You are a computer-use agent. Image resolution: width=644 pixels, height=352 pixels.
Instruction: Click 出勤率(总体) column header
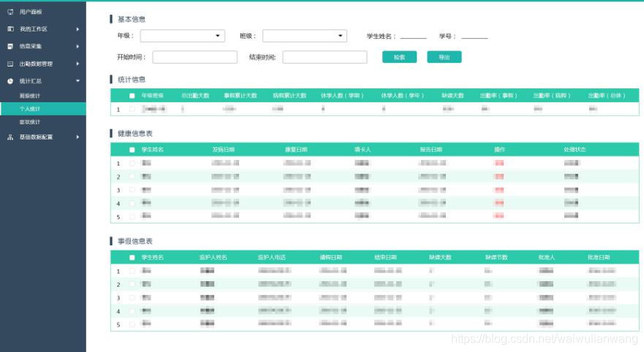pos(607,96)
